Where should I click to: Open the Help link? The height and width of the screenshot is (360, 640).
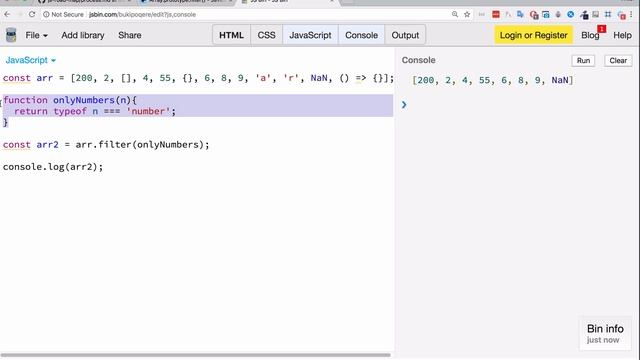coord(622,36)
